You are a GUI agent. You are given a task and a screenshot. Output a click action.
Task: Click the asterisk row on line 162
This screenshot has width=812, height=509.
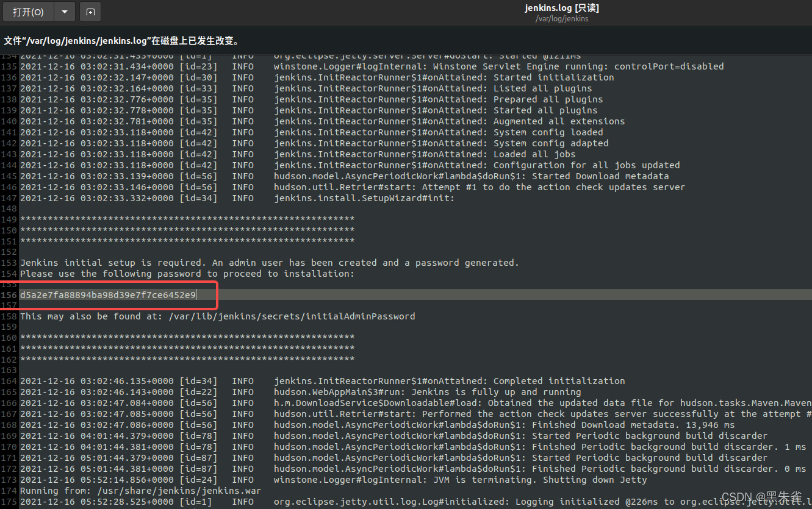pos(187,360)
